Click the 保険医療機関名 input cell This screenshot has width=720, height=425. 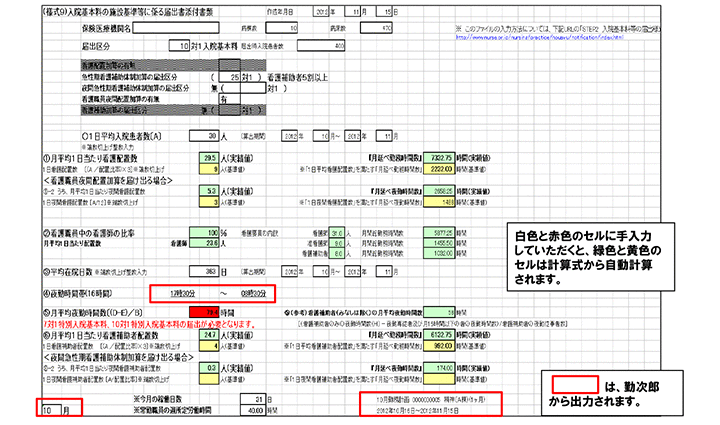click(176, 28)
